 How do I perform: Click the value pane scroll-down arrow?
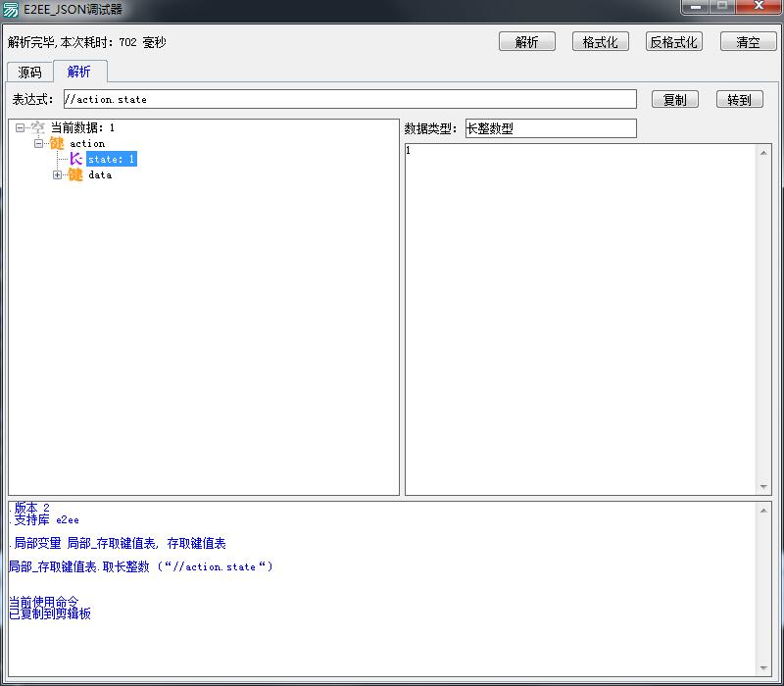(763, 486)
